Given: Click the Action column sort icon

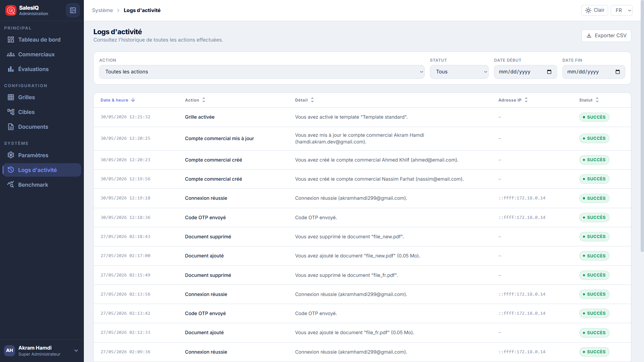Looking at the screenshot, I should click(x=204, y=100).
